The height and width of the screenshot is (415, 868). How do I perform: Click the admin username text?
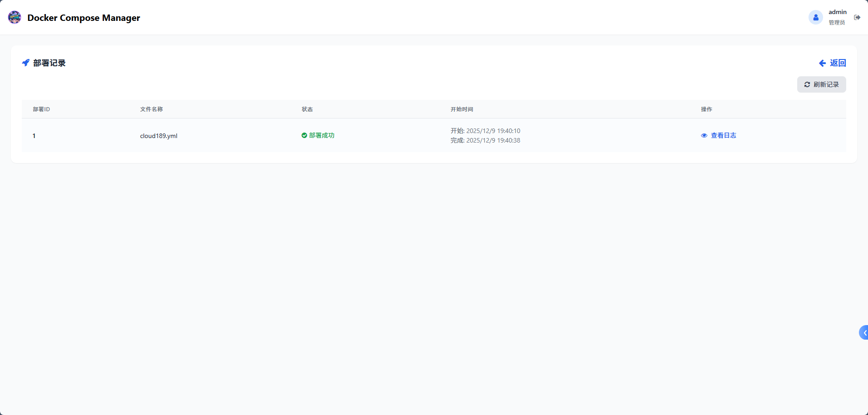pos(837,12)
